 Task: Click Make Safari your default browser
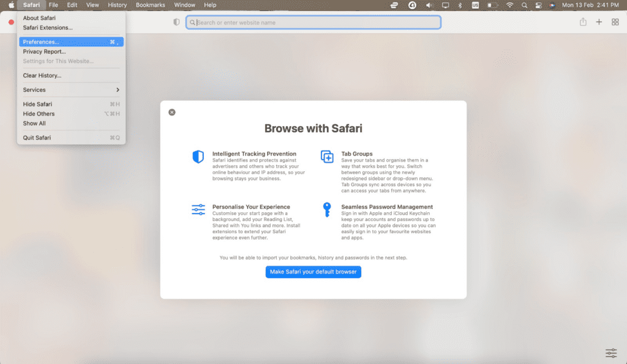(313, 272)
